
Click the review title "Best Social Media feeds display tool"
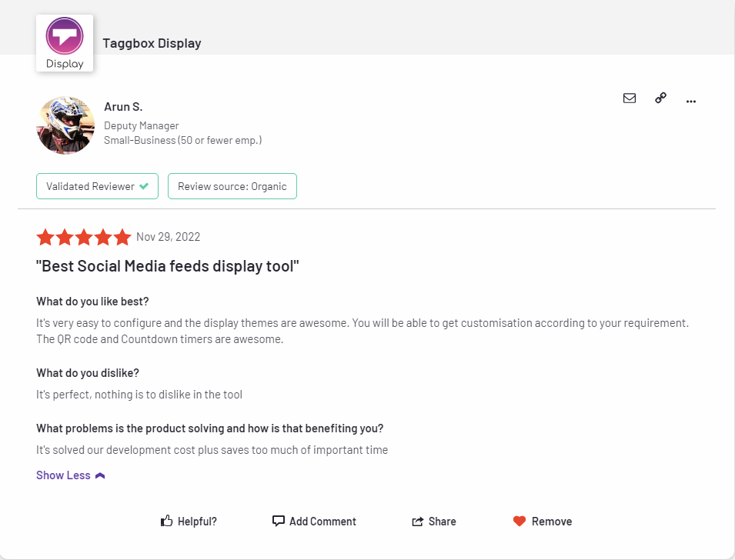167,266
